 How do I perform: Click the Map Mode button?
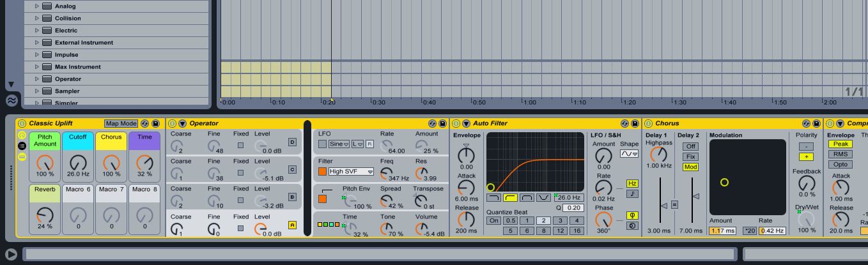click(x=121, y=123)
